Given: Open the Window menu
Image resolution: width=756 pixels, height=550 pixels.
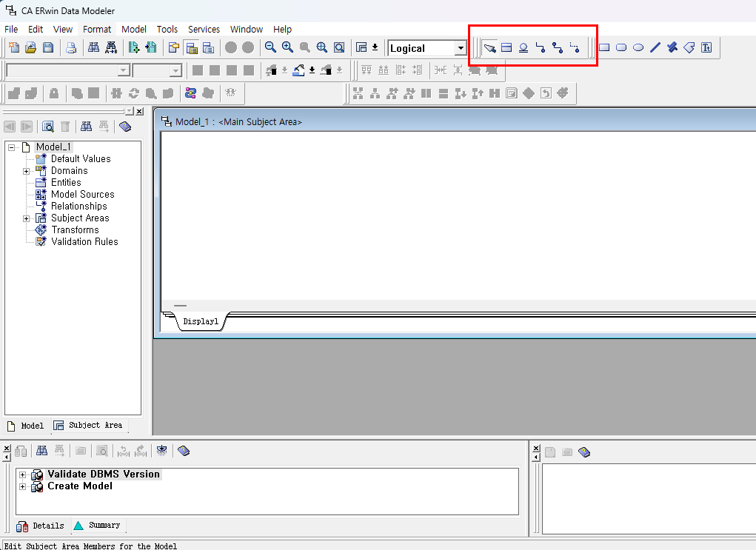Looking at the screenshot, I should (247, 30).
